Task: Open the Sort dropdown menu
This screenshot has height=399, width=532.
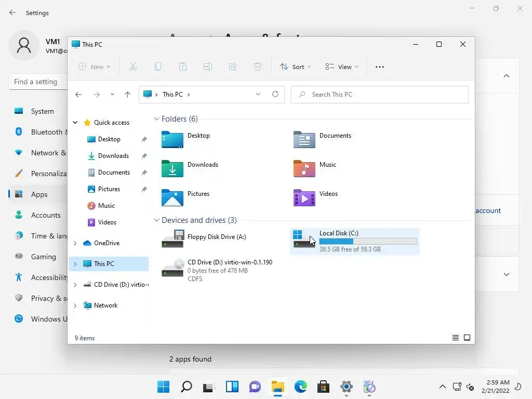Action: (x=295, y=67)
